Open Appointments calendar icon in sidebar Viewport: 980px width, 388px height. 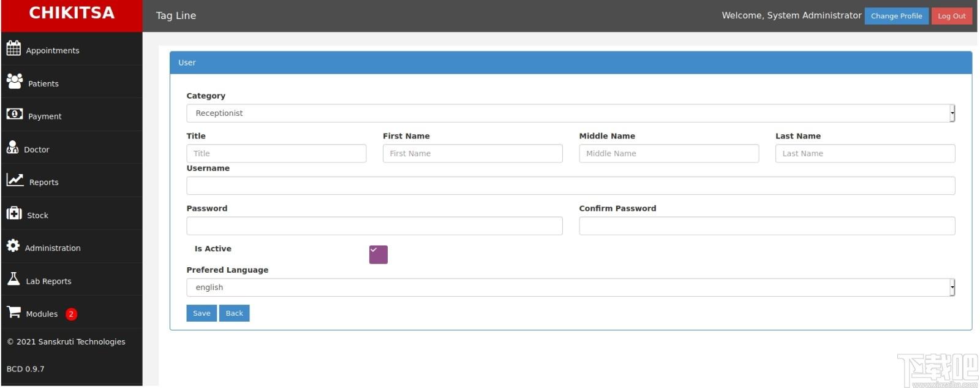point(13,48)
